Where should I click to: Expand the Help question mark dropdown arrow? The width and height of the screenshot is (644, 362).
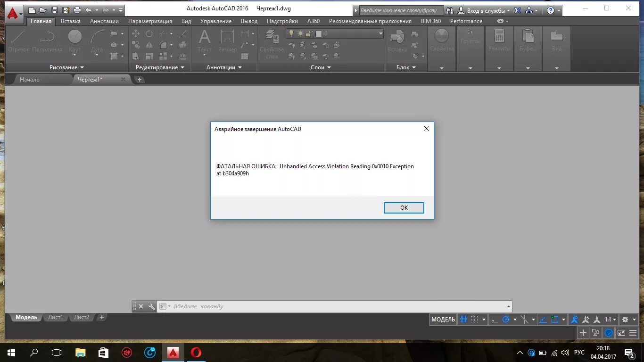[x=559, y=10]
